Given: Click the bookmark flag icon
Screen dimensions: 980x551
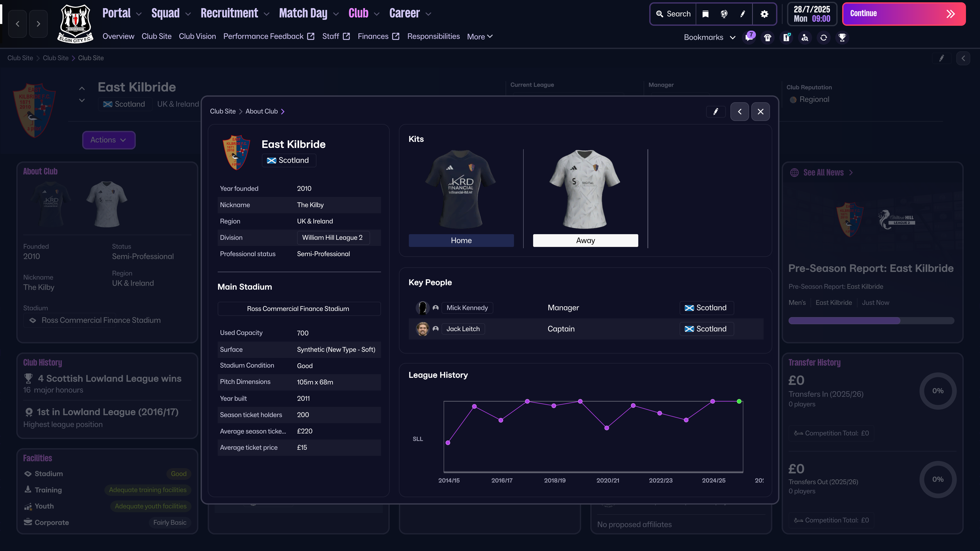Looking at the screenshot, I should 705,14.
